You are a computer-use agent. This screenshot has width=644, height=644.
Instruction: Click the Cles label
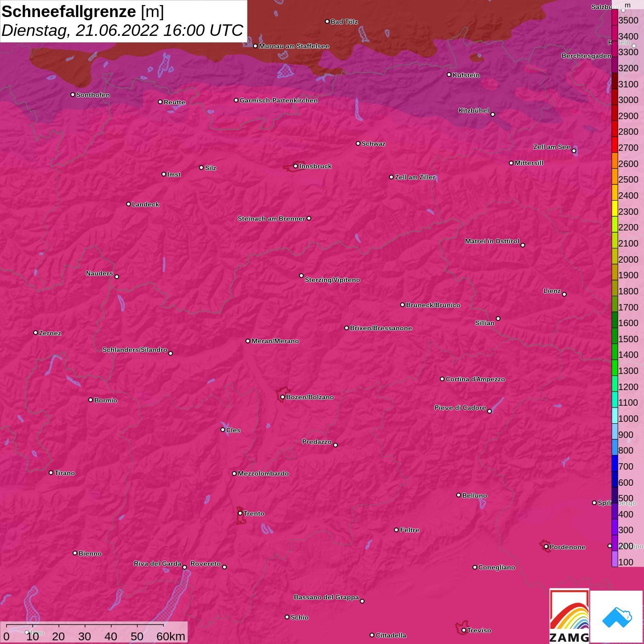click(x=233, y=430)
